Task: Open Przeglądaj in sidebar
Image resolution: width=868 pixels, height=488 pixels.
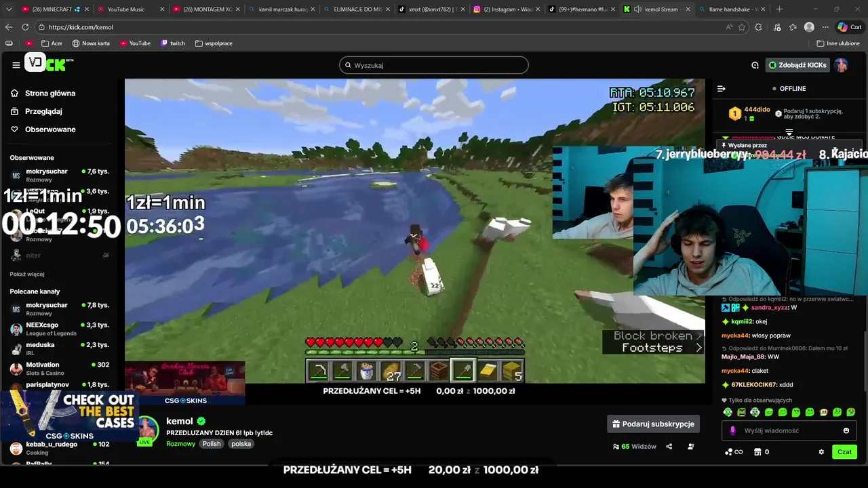Action: point(37,111)
